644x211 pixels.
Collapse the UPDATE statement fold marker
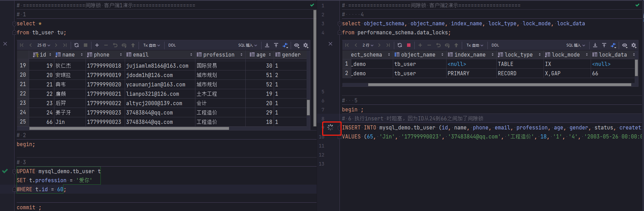pos(14,171)
